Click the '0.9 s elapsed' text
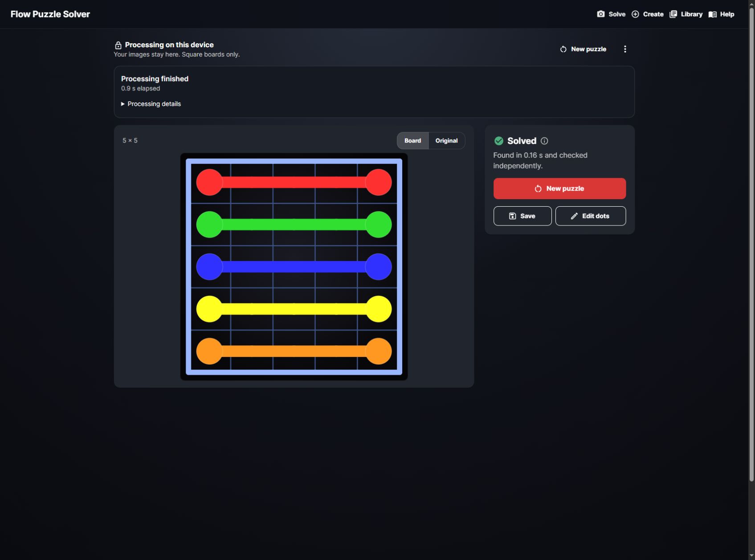755x560 pixels. tap(141, 89)
